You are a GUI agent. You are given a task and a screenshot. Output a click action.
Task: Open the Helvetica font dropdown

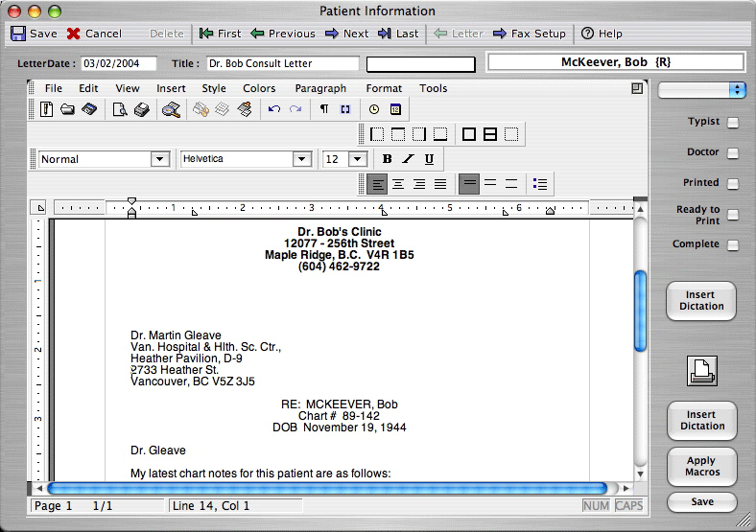[x=302, y=159]
